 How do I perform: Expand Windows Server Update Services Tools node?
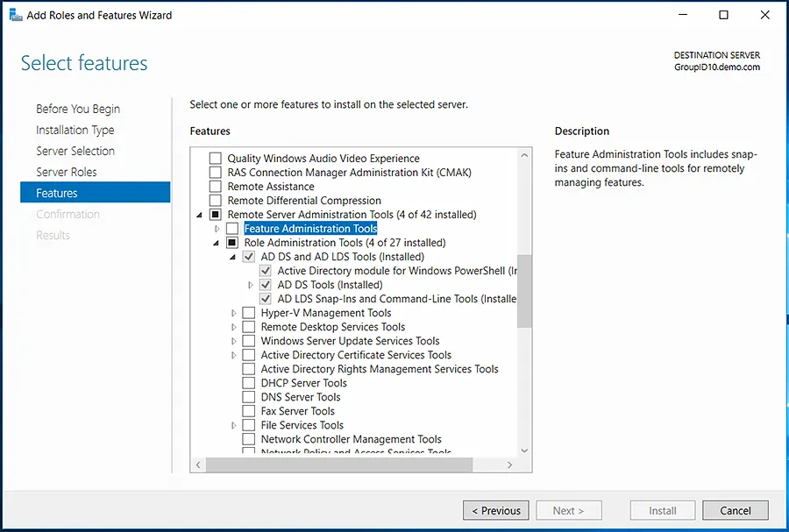(x=233, y=341)
